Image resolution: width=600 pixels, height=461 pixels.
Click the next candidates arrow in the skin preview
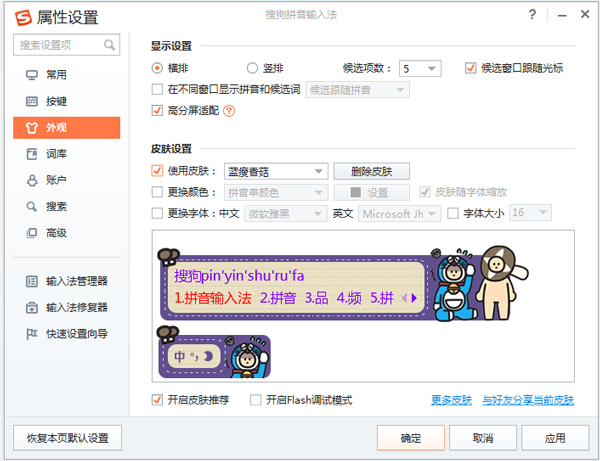[414, 298]
